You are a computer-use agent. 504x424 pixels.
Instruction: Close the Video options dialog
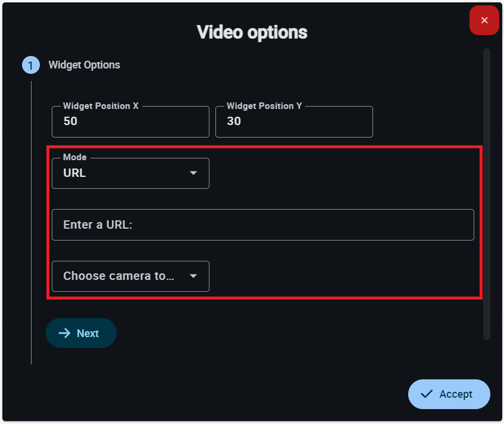click(x=484, y=21)
